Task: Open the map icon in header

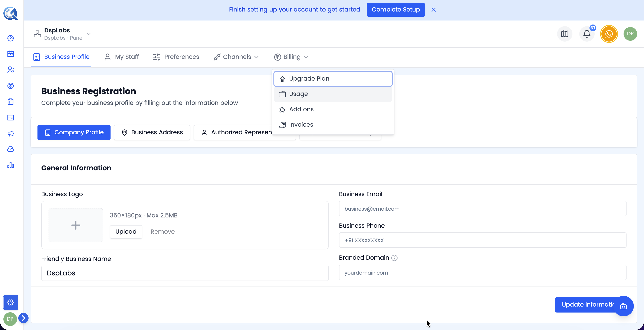Action: coord(565,34)
